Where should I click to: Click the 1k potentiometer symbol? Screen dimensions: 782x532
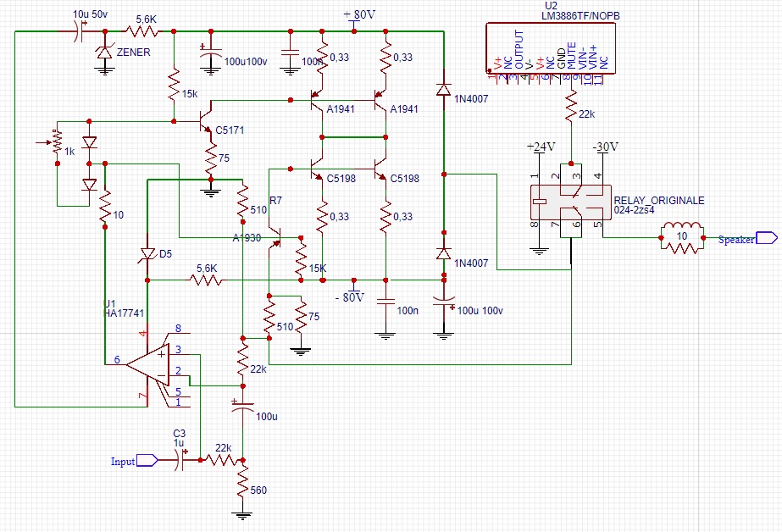point(57,142)
